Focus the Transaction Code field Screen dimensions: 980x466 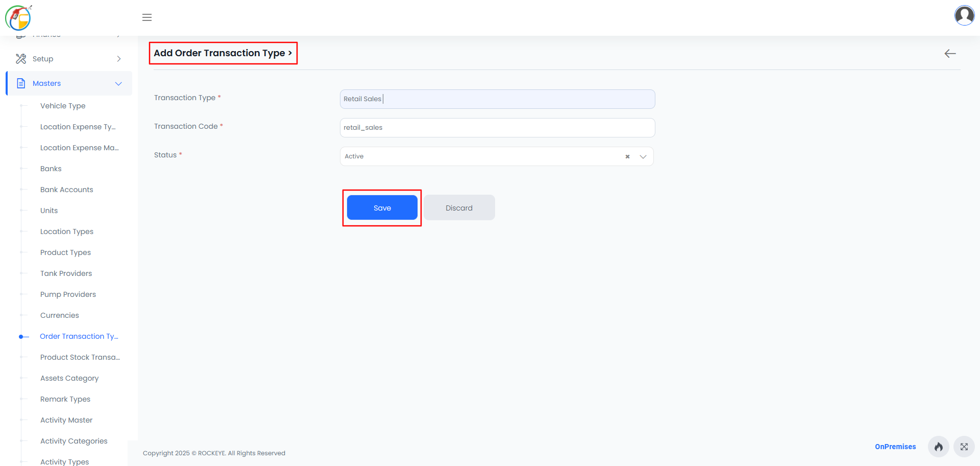point(497,128)
